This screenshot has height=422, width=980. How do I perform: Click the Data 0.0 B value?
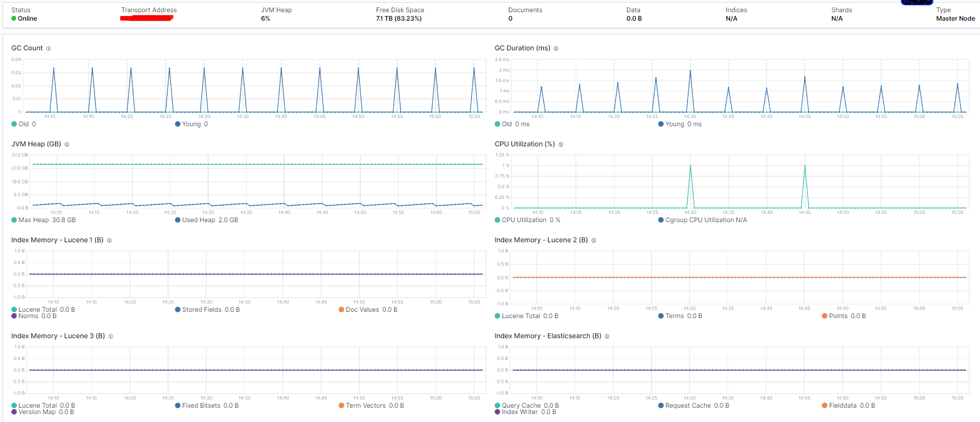pyautogui.click(x=634, y=19)
